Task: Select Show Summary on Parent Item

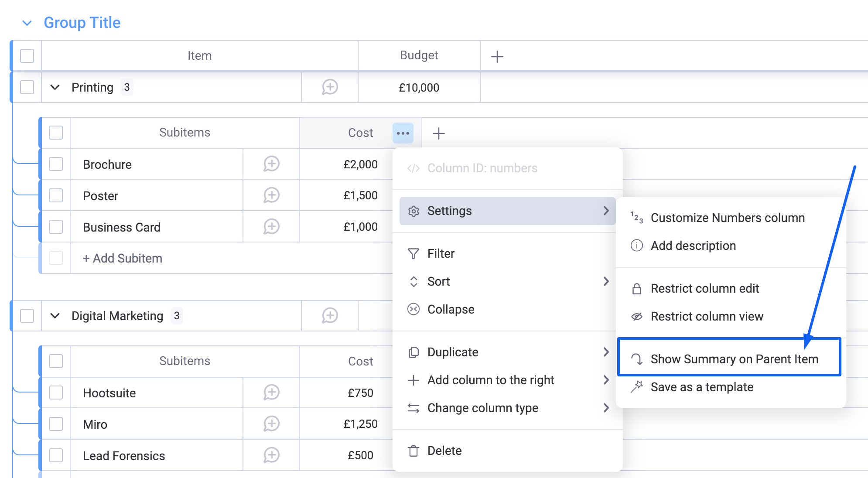Action: click(734, 359)
